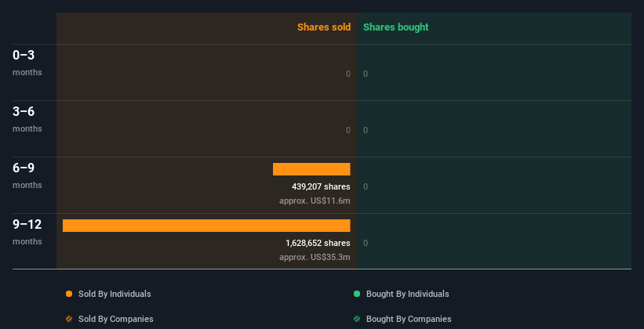This screenshot has width=644, height=329.
Task: Toggle the Bought By Individuals legend label
Action: coord(407,294)
